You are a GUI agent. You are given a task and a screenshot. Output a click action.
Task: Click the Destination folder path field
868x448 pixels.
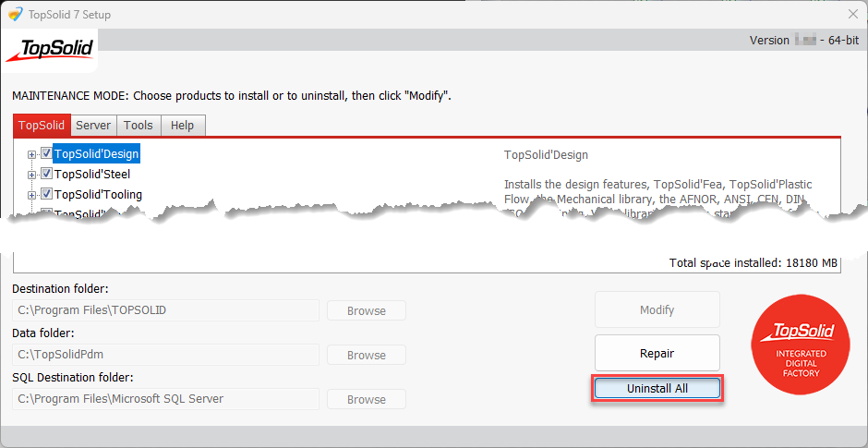coord(165,310)
